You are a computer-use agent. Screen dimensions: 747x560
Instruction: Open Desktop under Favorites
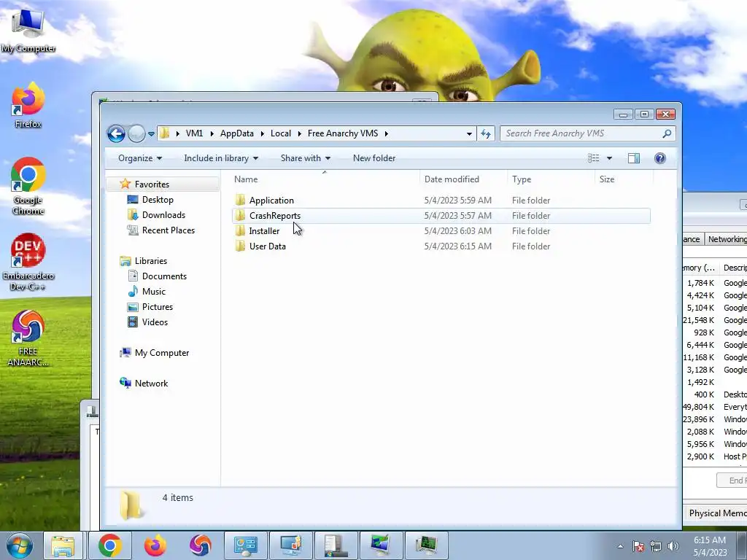pyautogui.click(x=158, y=200)
